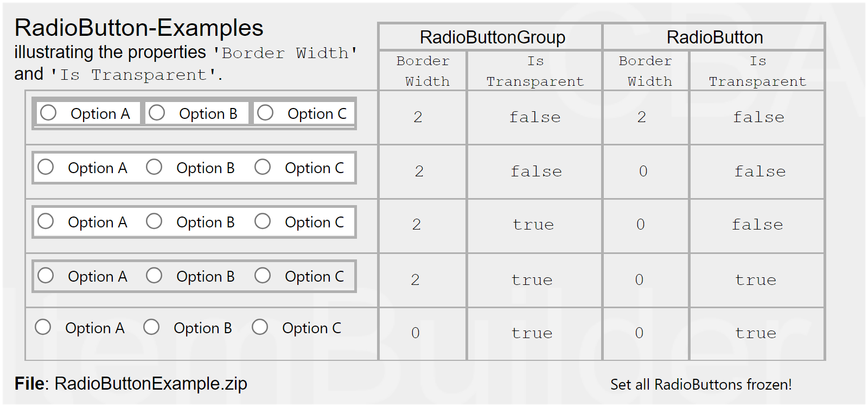Select Option B in the fourth row
Viewport: 868px width, 407px height.
pyautogui.click(x=154, y=276)
